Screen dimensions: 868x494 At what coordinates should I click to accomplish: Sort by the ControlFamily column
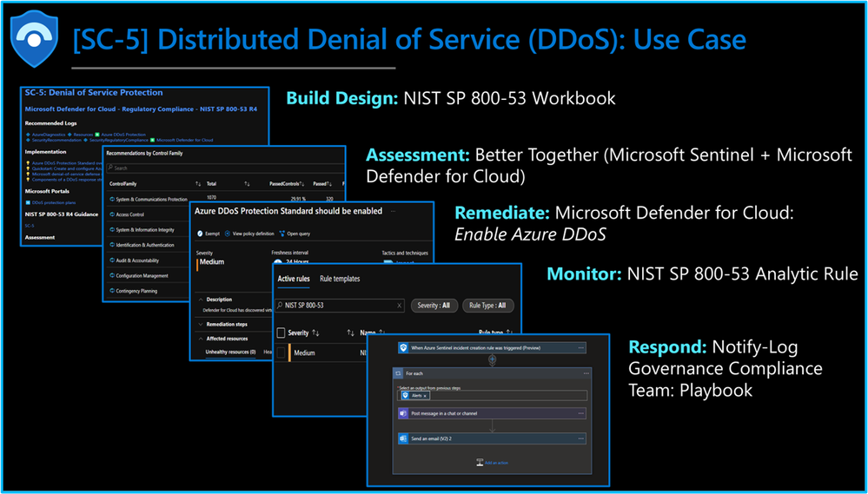pyautogui.click(x=197, y=184)
